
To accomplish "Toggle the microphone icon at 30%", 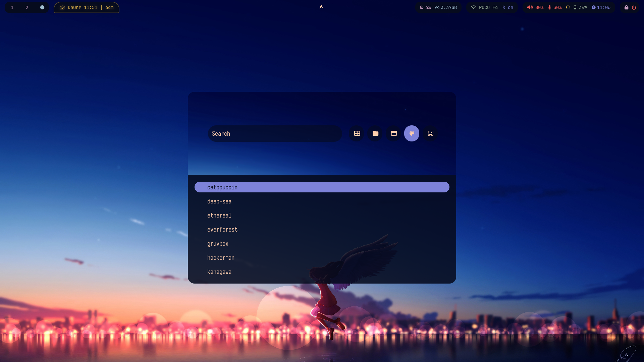I will (x=549, y=7).
